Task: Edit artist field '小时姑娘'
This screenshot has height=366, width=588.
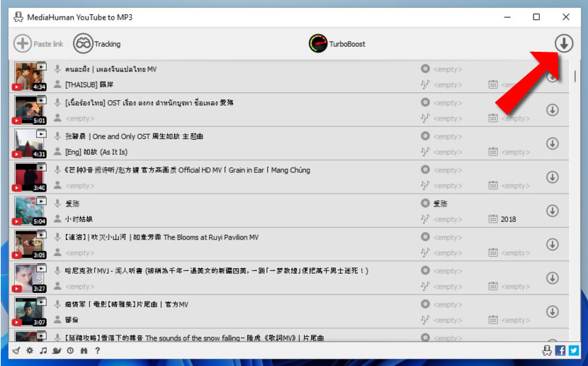Action: coord(79,219)
